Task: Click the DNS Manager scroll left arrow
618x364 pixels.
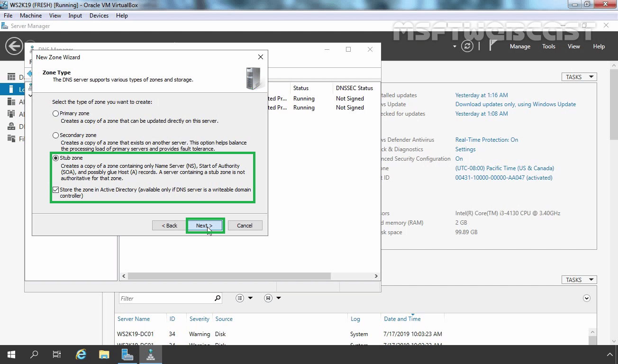Action: 124,276
